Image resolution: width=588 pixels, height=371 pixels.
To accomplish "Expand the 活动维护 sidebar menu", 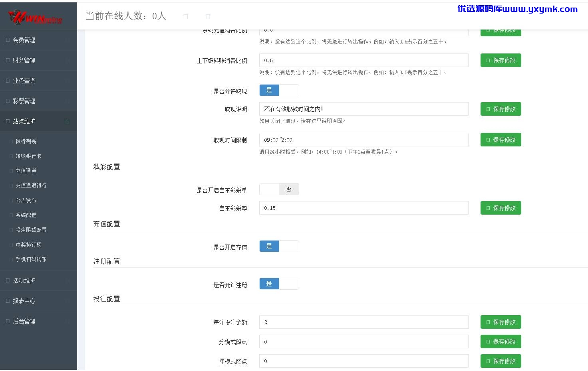I will 38,280.
